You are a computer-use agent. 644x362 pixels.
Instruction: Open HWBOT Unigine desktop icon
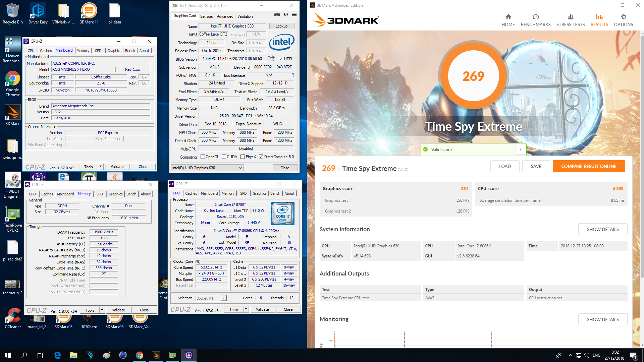[x=12, y=185]
